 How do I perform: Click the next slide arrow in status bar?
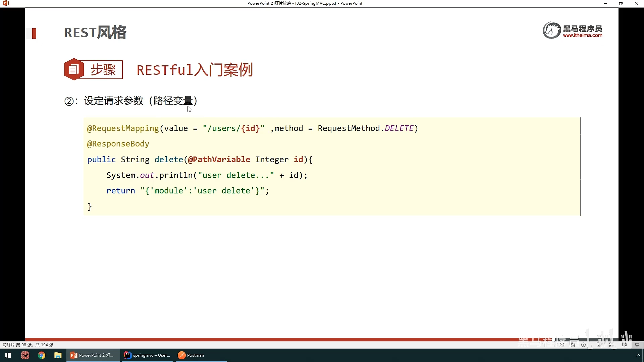click(583, 345)
